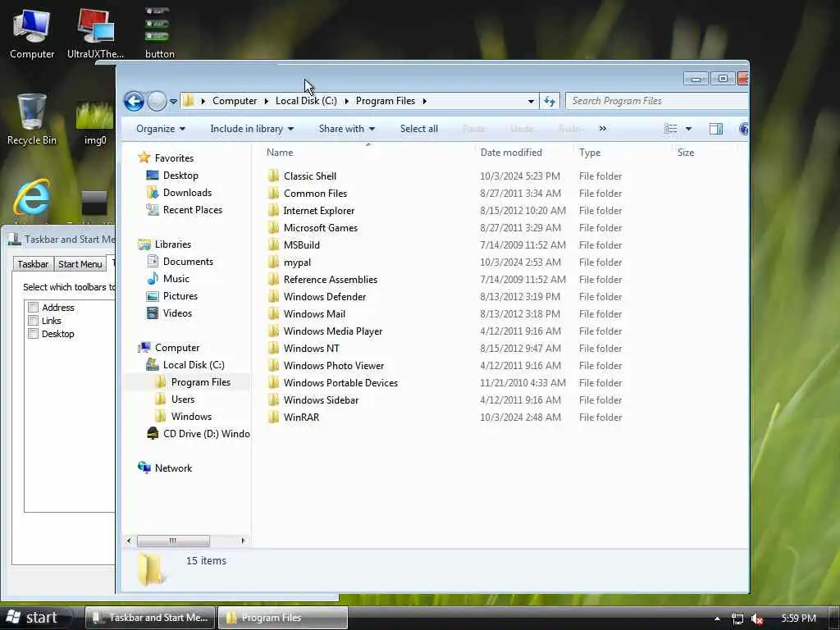Viewport: 840px width, 630px height.
Task: Click the Back navigation arrow in Explorer
Action: coord(134,101)
